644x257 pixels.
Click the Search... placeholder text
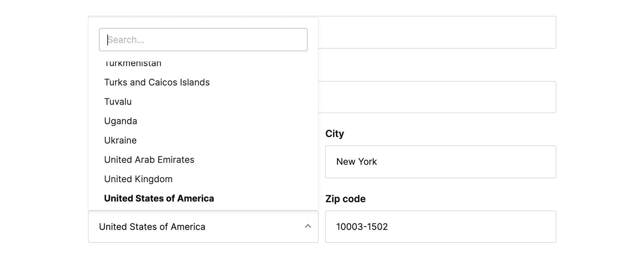click(126, 40)
